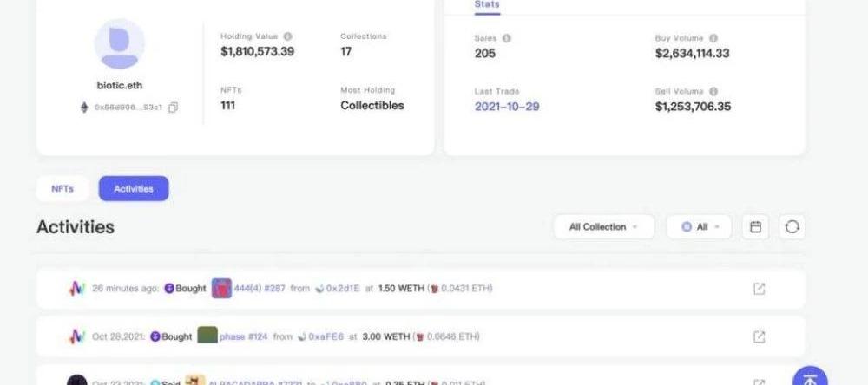Image resolution: width=868 pixels, height=385 pixels.
Task: Open the phase #124 NFT link
Action: [244, 336]
